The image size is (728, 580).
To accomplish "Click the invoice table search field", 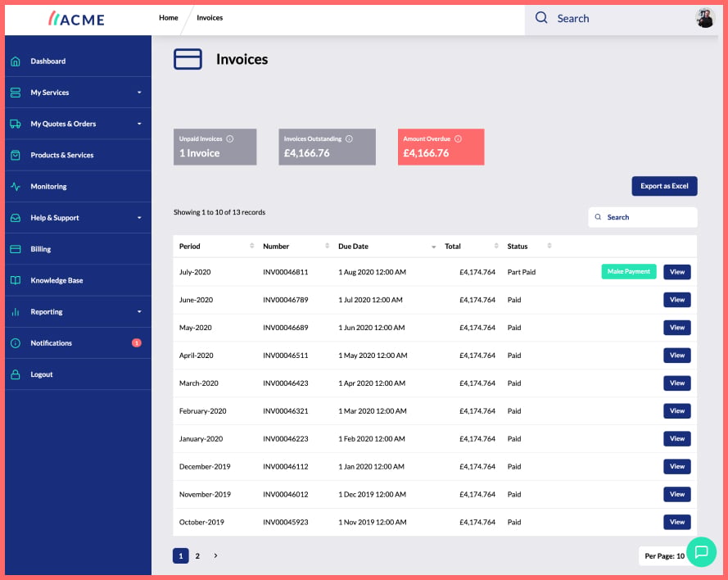I will [x=643, y=217].
